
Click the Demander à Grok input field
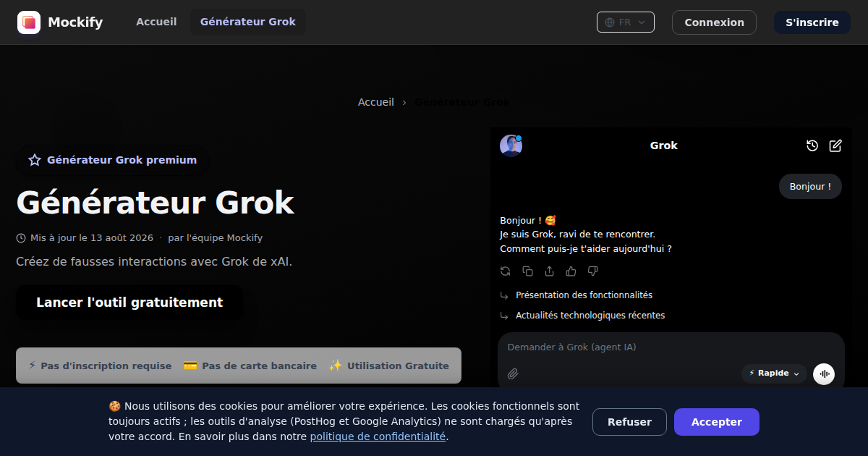[x=671, y=347]
